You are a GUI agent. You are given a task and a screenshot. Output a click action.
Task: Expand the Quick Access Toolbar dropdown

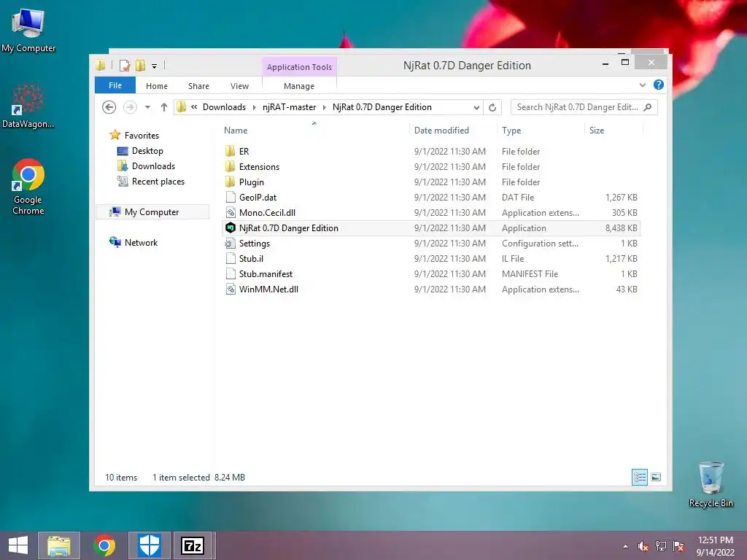[155, 66]
